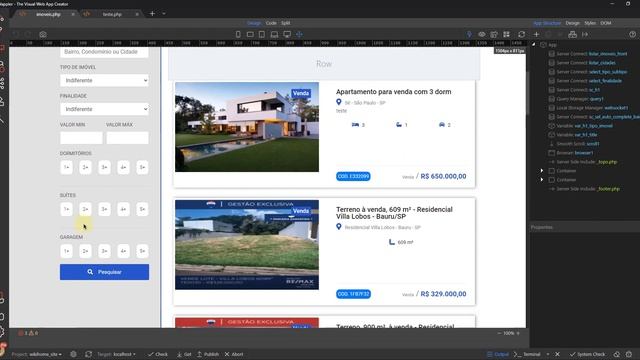Image resolution: width=640 pixels, height=360 pixels.
Task: Select the Design view mode next to Code
Action: coord(254,23)
